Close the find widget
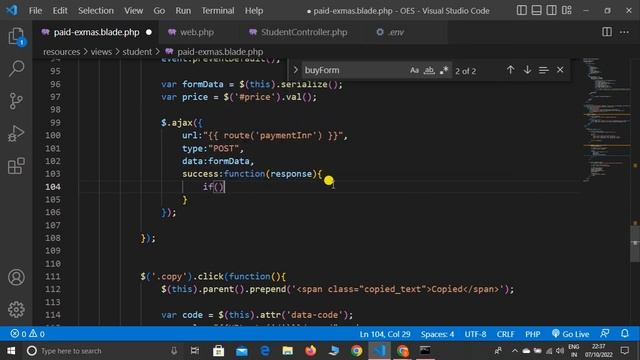This screenshot has height=360, width=640. point(560,70)
